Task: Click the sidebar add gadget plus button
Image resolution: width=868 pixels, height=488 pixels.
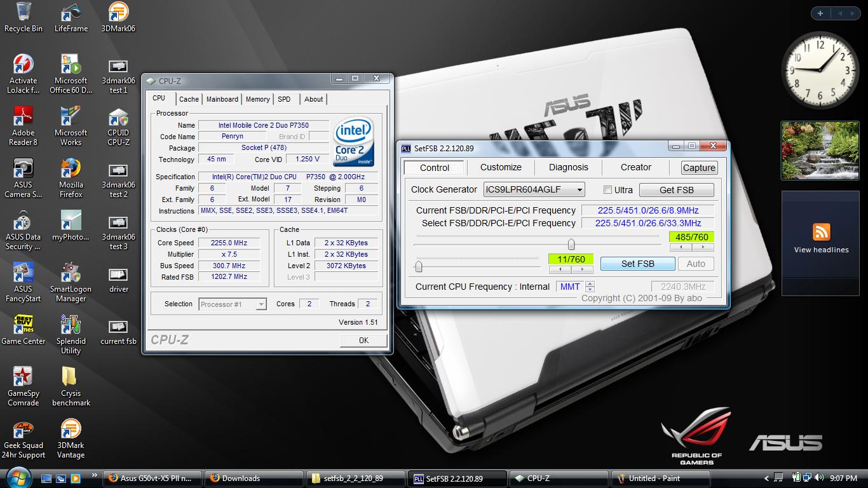Action: pos(820,13)
